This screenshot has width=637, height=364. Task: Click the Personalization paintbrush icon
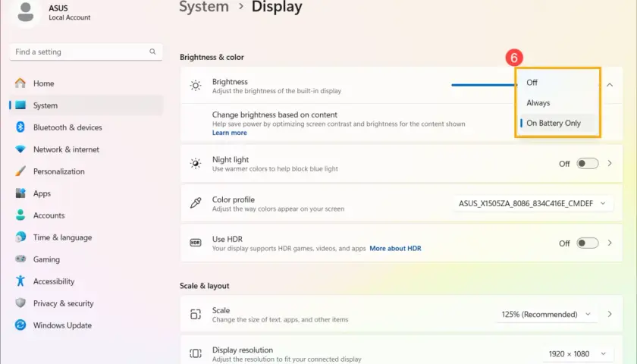20,171
